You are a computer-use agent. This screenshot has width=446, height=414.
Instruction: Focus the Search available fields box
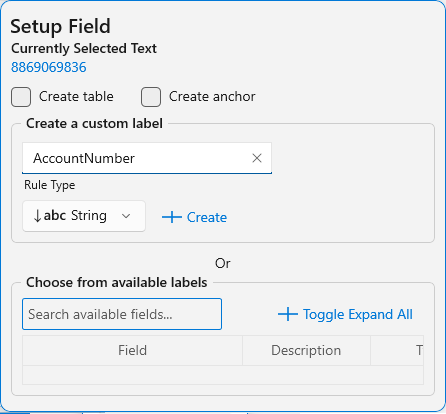tap(122, 314)
